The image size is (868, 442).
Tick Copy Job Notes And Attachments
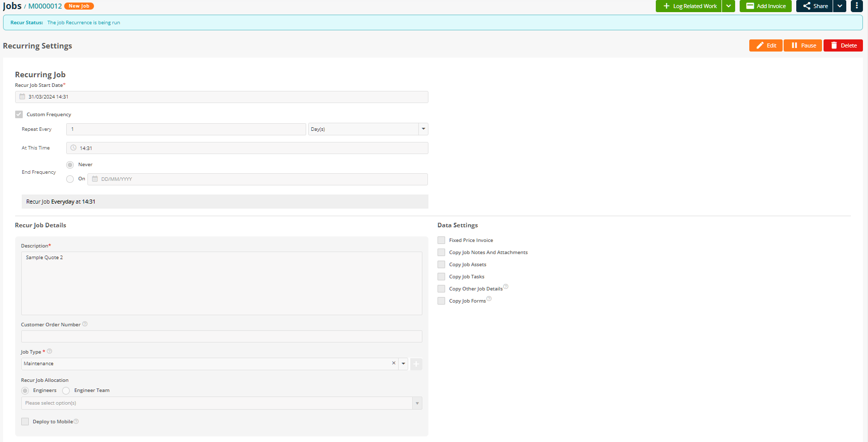442,253
